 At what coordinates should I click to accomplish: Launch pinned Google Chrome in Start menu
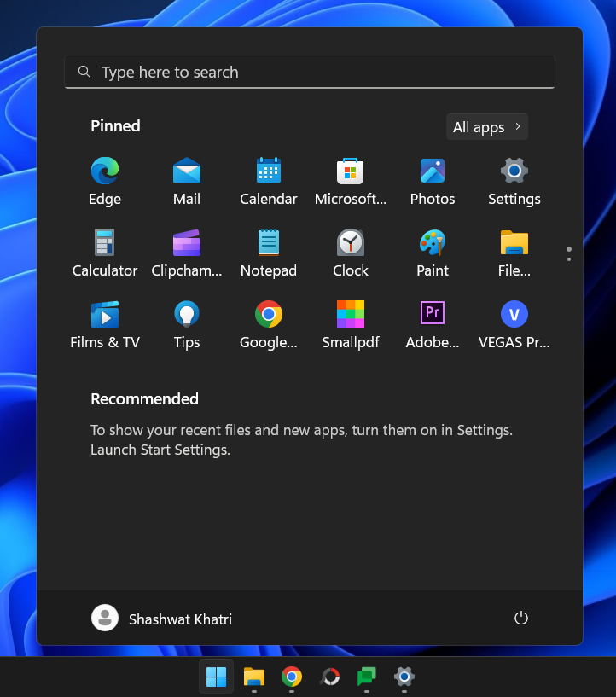[x=269, y=325]
